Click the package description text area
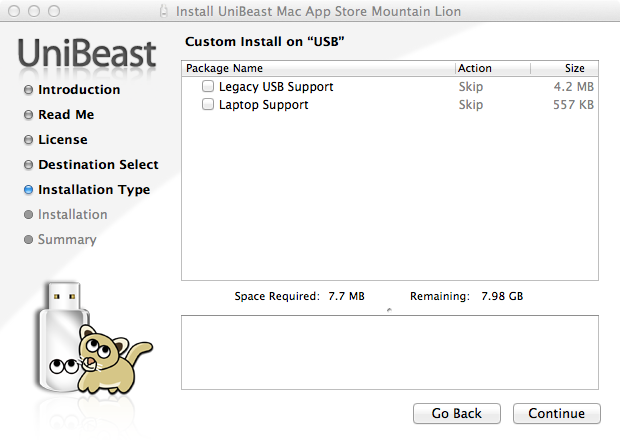The image size is (620, 440). tap(389, 352)
